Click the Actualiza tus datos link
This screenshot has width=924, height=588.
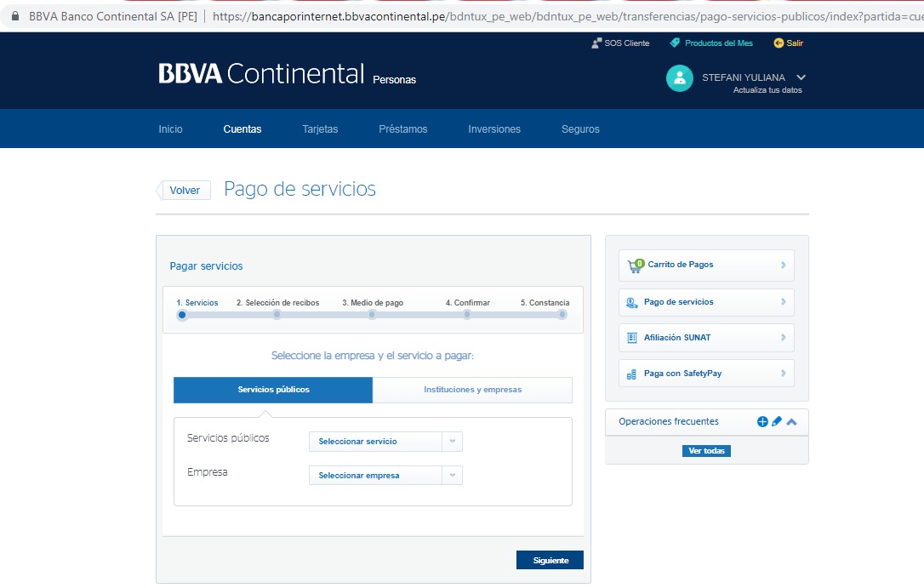tap(767, 90)
